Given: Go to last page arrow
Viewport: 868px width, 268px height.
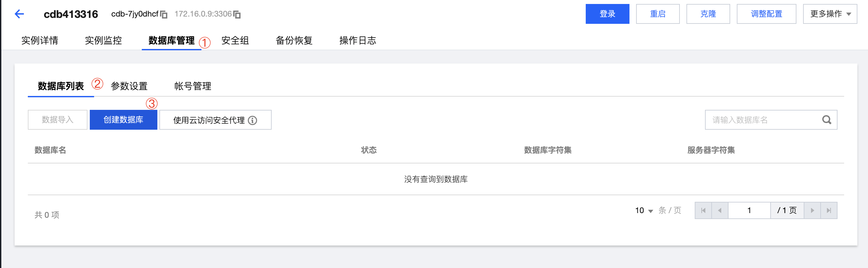Looking at the screenshot, I should tap(829, 210).
